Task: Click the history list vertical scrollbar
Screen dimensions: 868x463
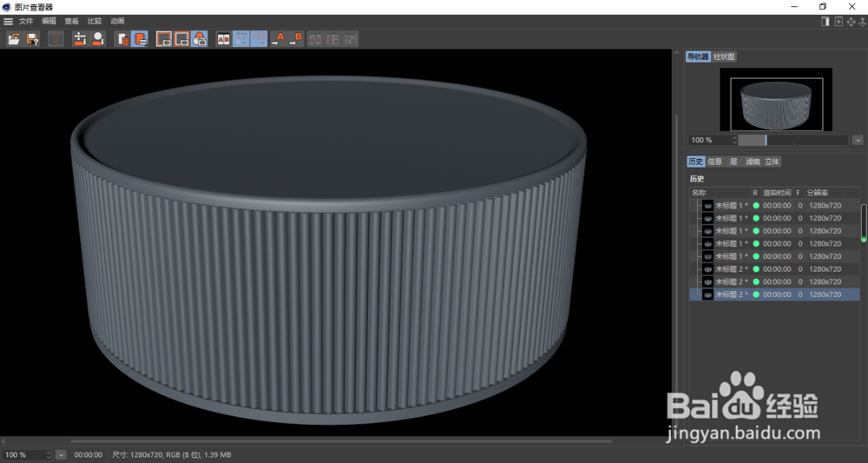Action: coord(864,223)
